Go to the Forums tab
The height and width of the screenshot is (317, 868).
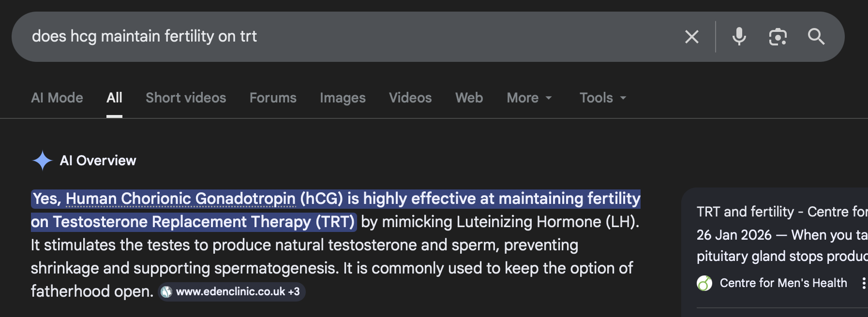tap(273, 98)
